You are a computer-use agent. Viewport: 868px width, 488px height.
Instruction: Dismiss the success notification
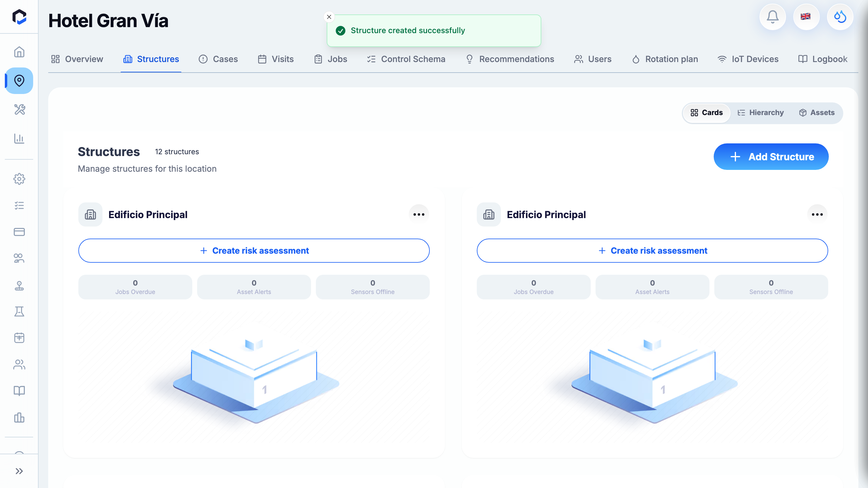[329, 17]
